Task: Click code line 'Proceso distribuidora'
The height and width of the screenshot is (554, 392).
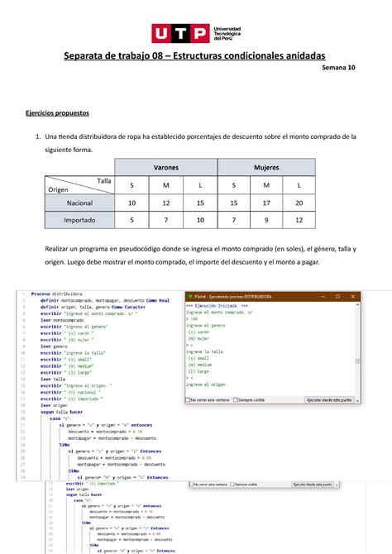Action: (x=56, y=294)
